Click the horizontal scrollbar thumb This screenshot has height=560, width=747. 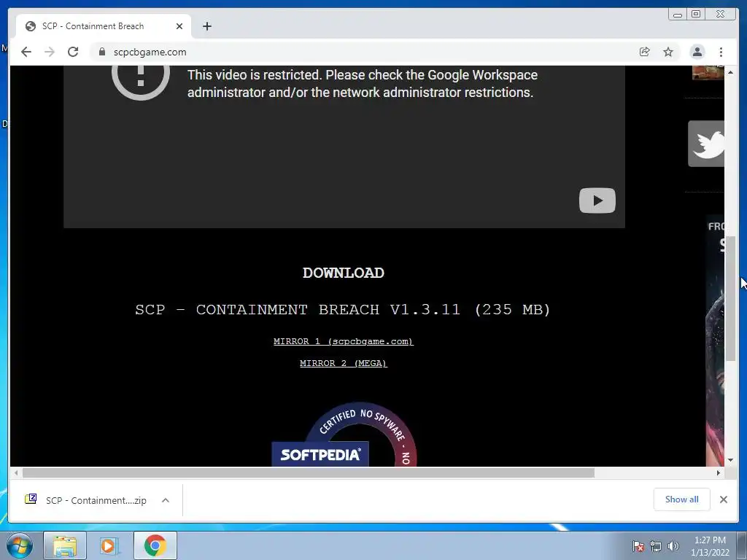point(309,472)
